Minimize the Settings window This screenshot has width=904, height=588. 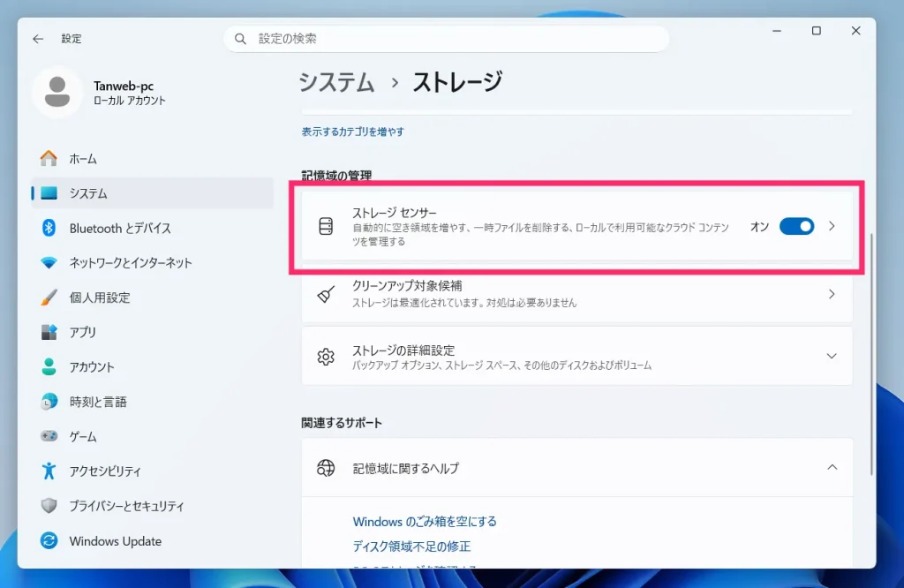point(777,31)
